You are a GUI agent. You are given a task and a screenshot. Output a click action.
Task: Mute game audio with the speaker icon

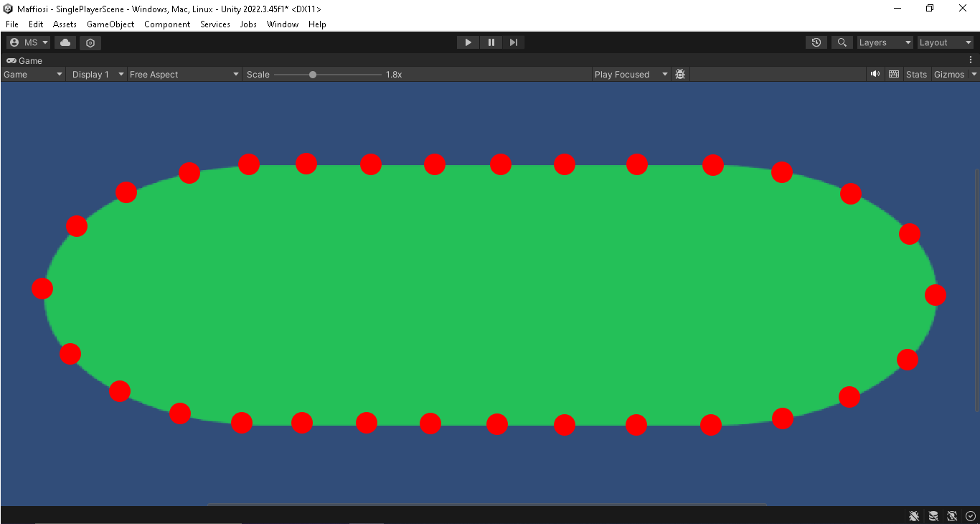click(x=875, y=73)
